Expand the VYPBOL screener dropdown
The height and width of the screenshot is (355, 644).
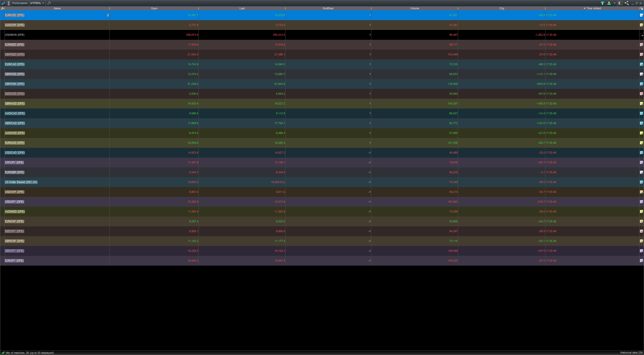pyautogui.click(x=37, y=3)
